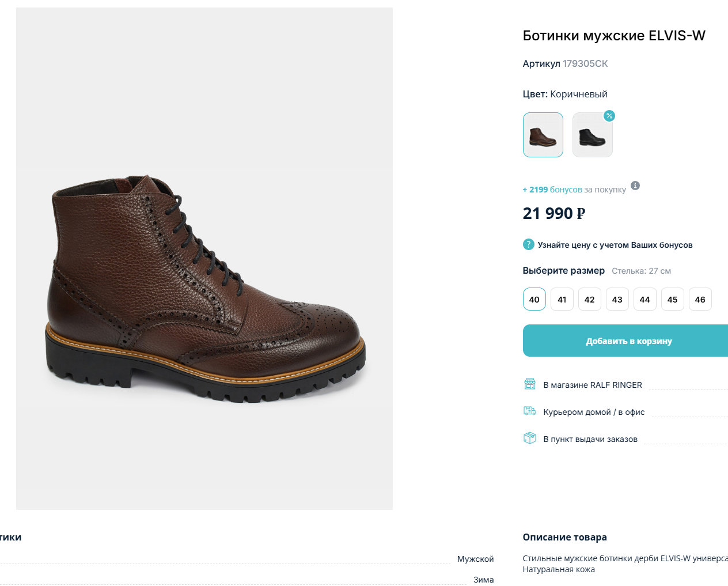728x586 pixels.
Task: Choose size 41
Action: point(562,299)
